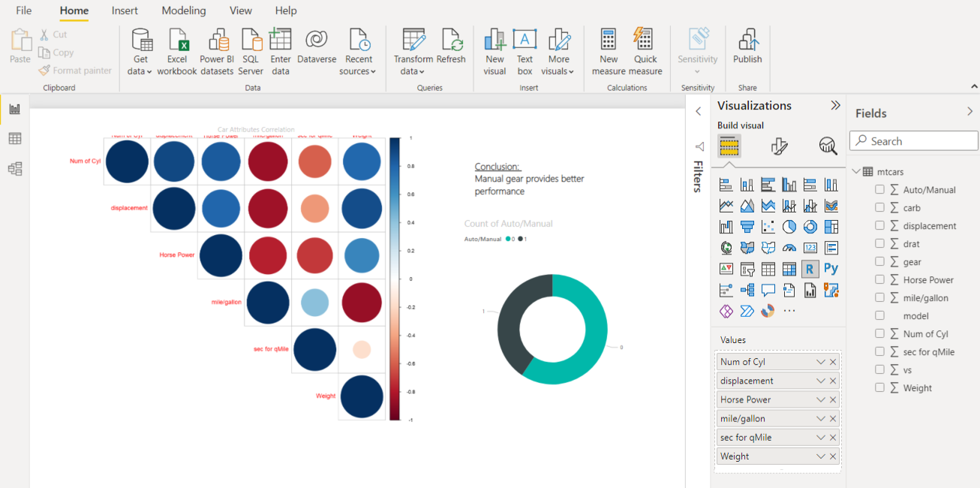Image resolution: width=980 pixels, height=488 pixels.
Task: Pick the gauge visual
Action: pyautogui.click(x=789, y=248)
